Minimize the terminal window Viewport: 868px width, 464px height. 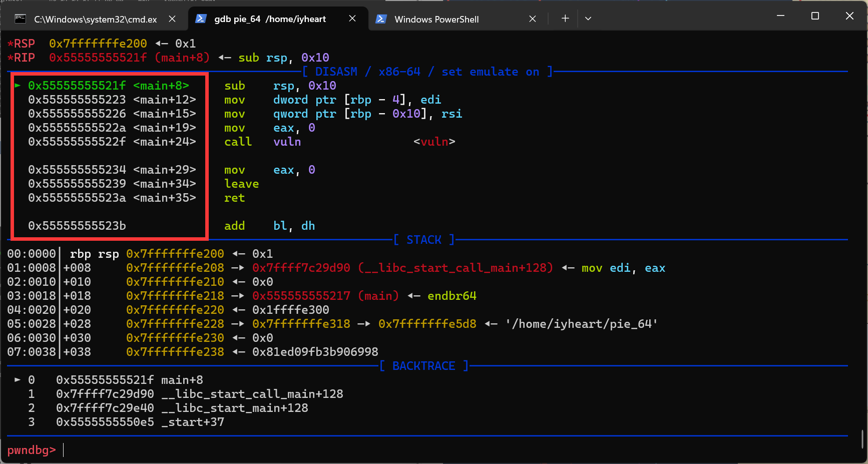point(780,16)
